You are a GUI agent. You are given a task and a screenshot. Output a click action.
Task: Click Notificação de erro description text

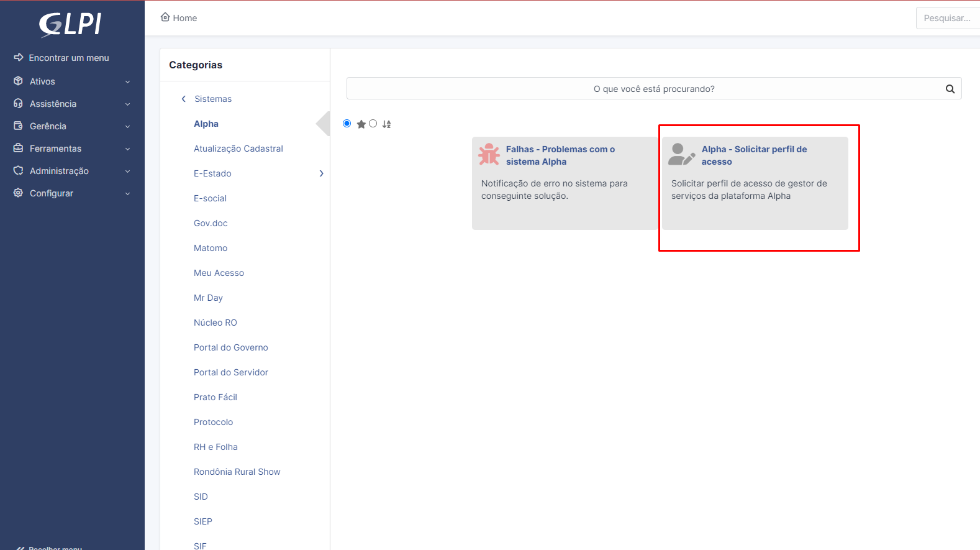(x=555, y=190)
